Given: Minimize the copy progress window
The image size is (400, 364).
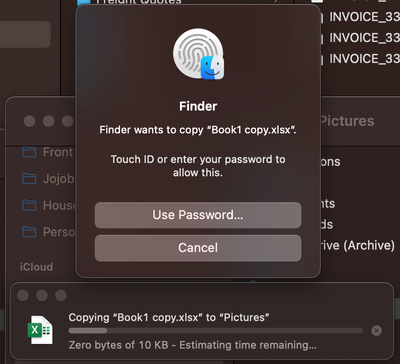Looking at the screenshot, I should (x=42, y=295).
